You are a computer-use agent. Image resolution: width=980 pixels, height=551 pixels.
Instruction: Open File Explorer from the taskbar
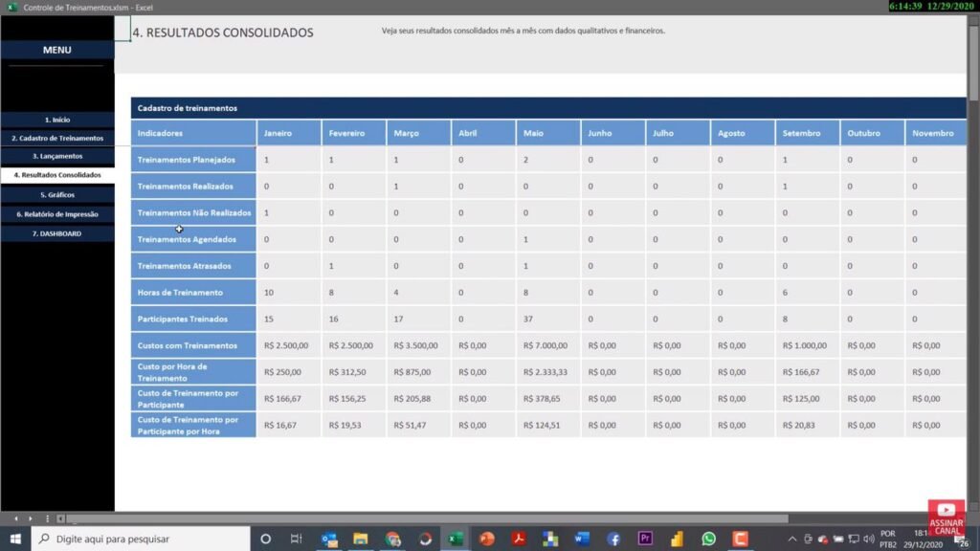point(361,539)
